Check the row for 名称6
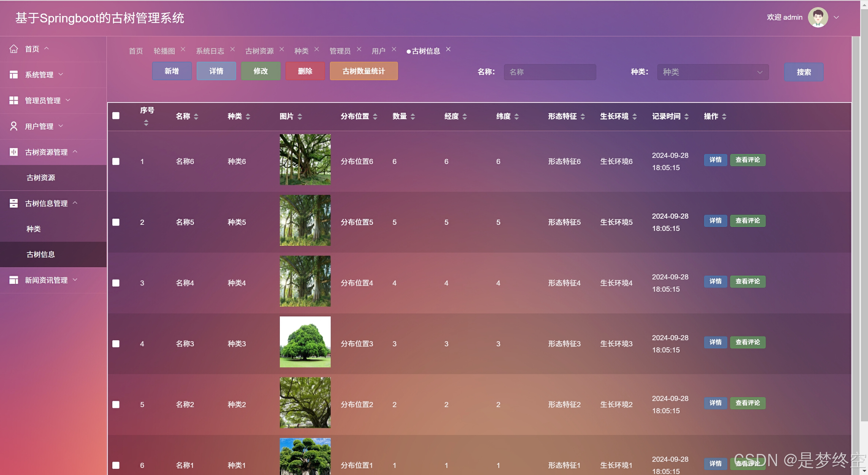Viewport: 868px width, 475px height. [116, 162]
